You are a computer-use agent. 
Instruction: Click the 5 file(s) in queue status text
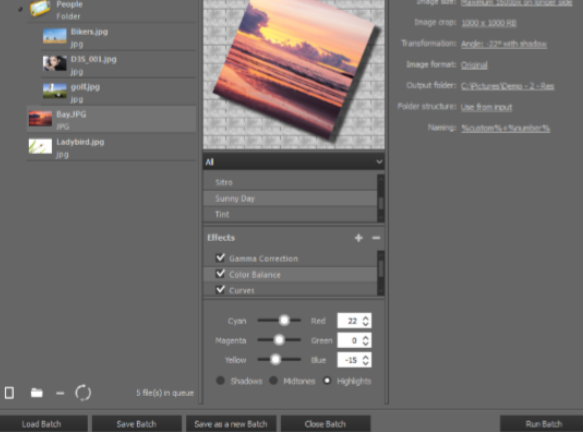click(x=165, y=393)
